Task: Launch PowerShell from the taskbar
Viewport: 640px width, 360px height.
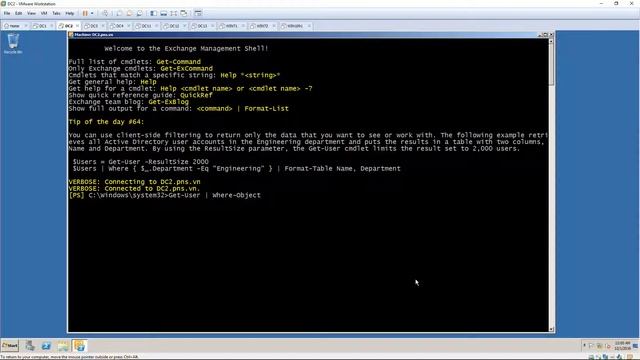Action: pos(46,346)
